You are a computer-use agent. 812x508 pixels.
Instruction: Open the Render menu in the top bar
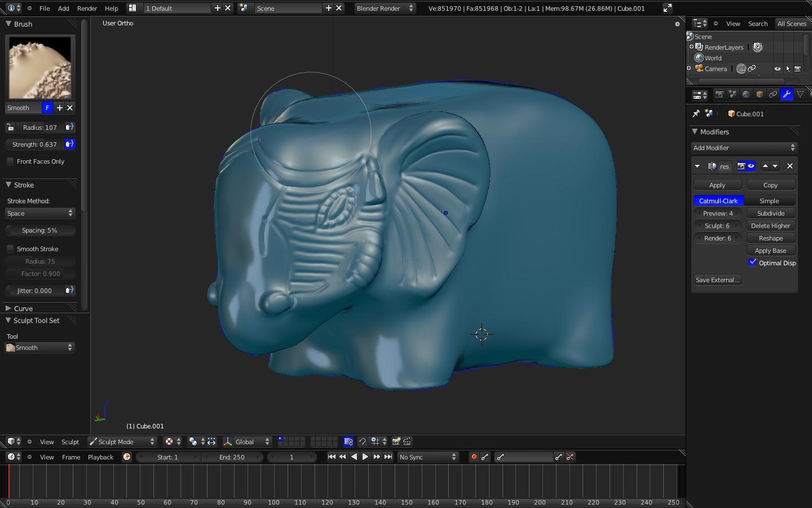tap(87, 8)
